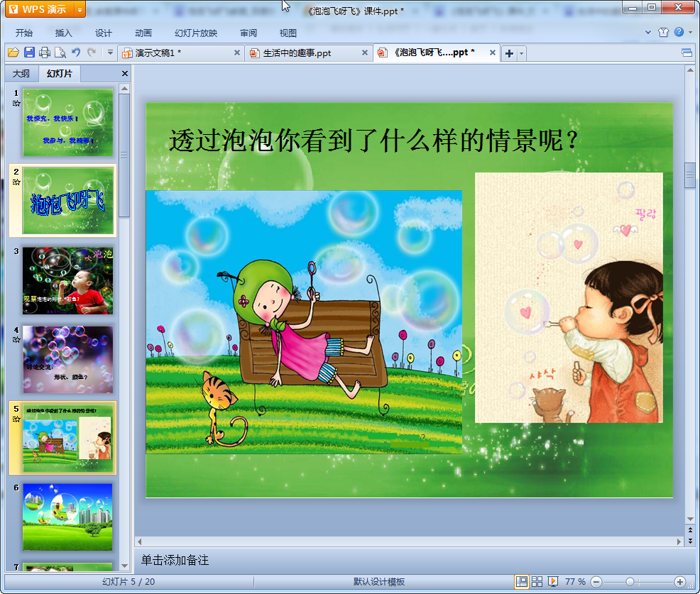Image resolution: width=700 pixels, height=594 pixels.
Task: Open the 设计 menu tab
Action: (103, 33)
